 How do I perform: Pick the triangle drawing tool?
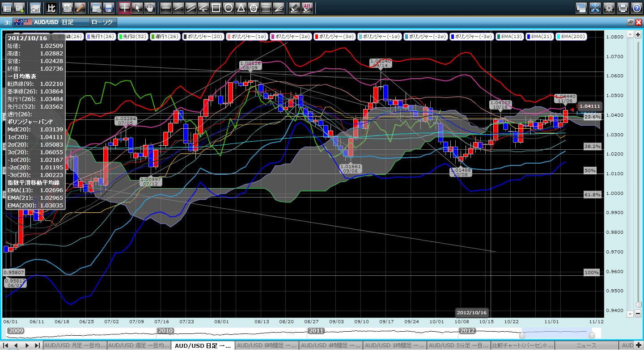(x=241, y=8)
